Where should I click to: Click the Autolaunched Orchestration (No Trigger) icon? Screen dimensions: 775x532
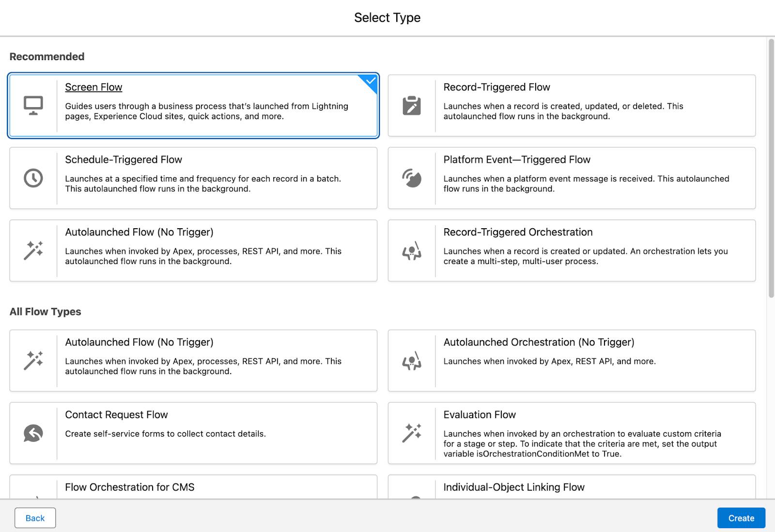[412, 360]
